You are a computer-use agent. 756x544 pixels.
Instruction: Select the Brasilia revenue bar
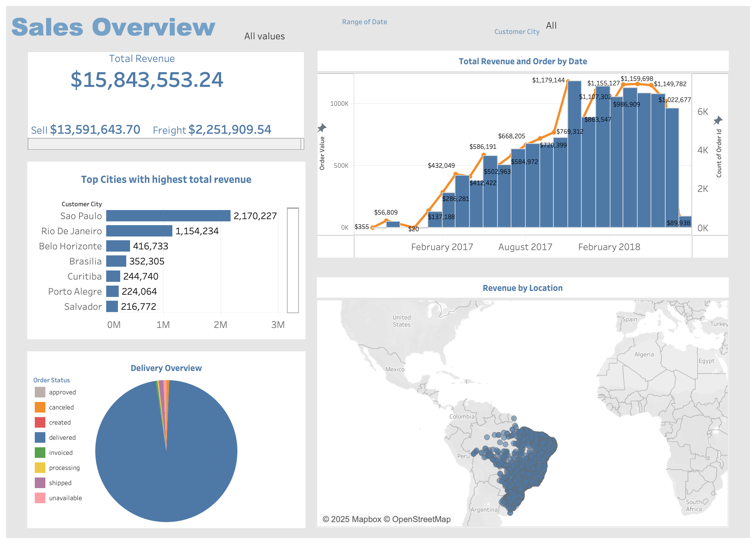click(116, 261)
